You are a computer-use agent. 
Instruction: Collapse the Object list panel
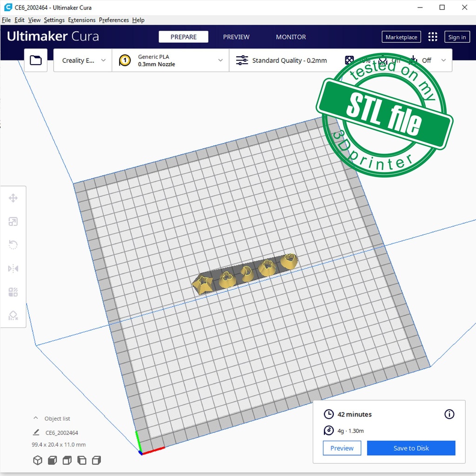36,418
